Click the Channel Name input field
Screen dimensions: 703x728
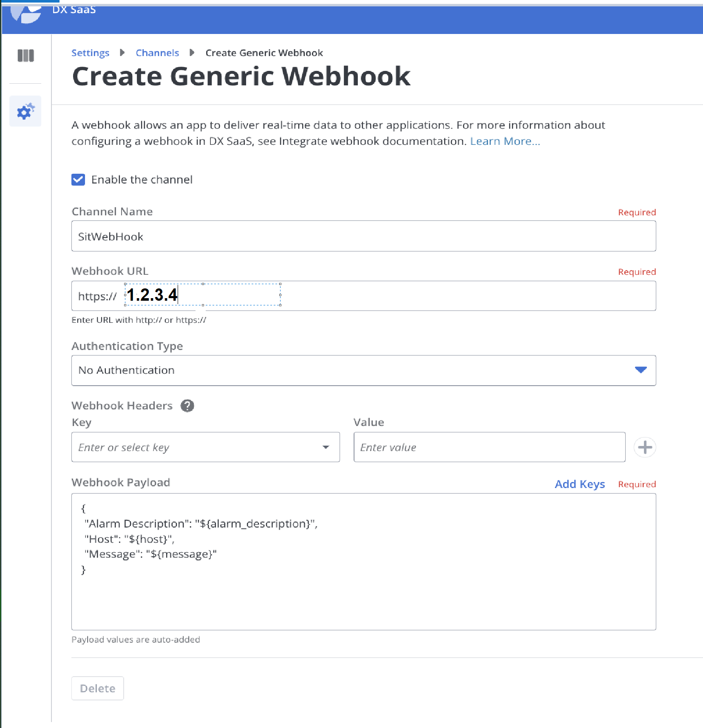pyautogui.click(x=363, y=236)
